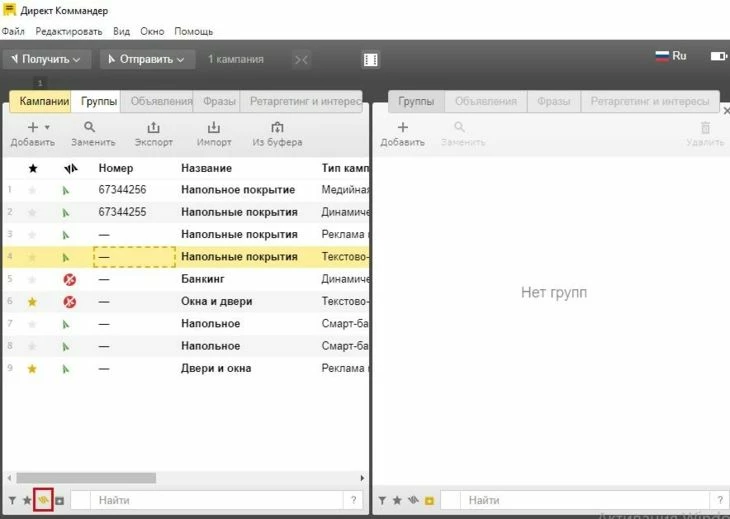
Task: Sort campaigns by the Название column header
Action: [x=206, y=168]
